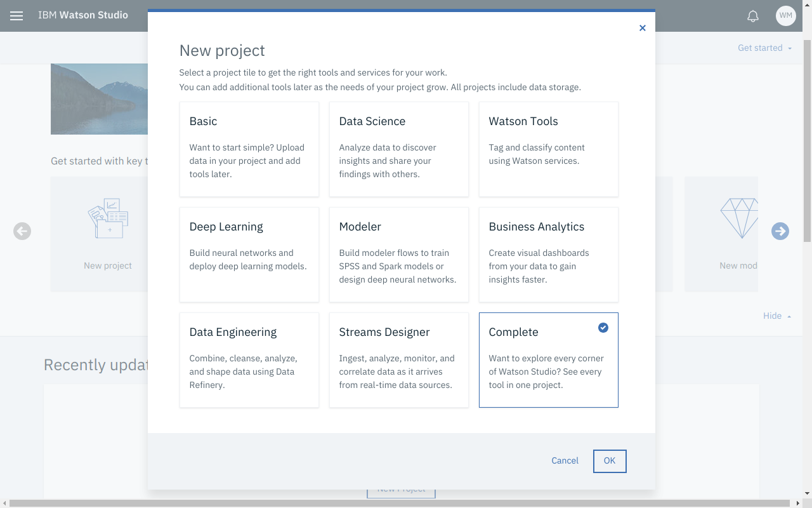Open the hamburger navigation menu
This screenshot has height=508, width=812.
(x=16, y=16)
